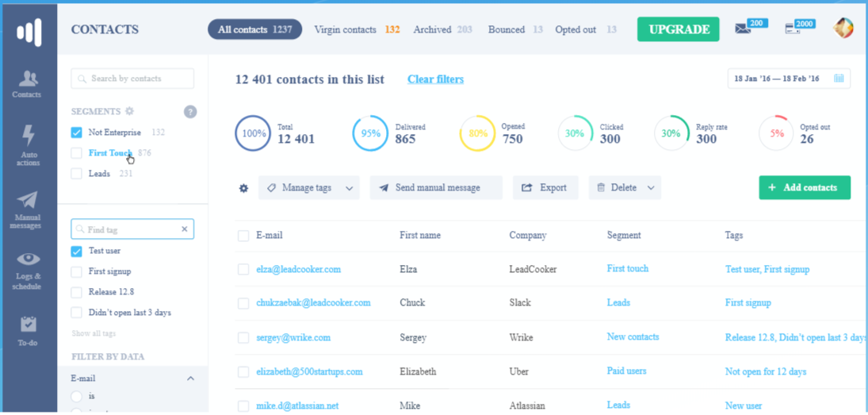Click the magnifier icon in contact search
This screenshot has height=415, width=868.
pos(82,79)
